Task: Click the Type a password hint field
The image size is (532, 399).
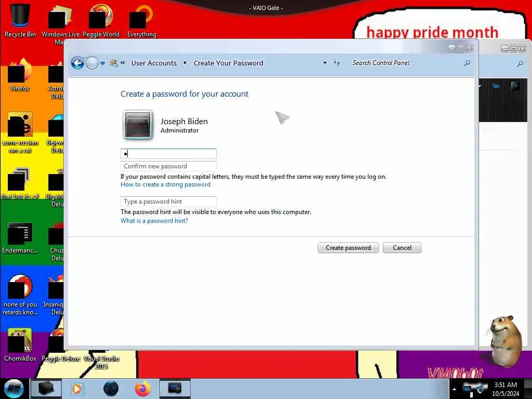Action: coord(168,202)
